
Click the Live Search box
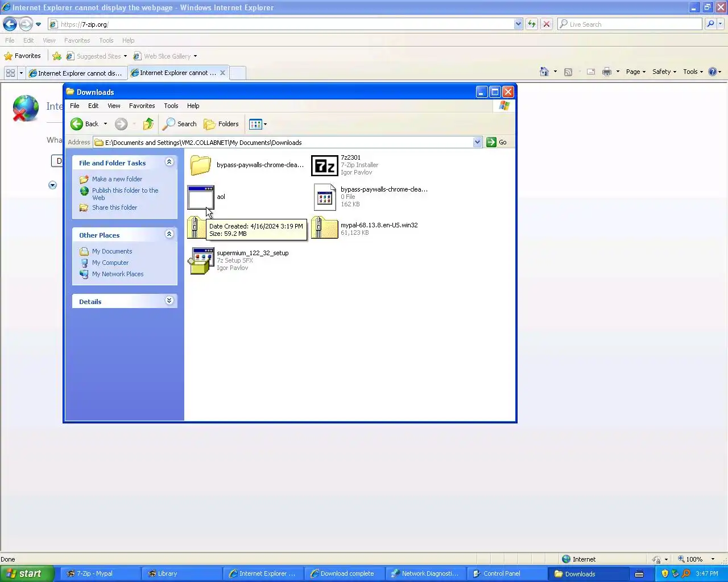point(630,24)
